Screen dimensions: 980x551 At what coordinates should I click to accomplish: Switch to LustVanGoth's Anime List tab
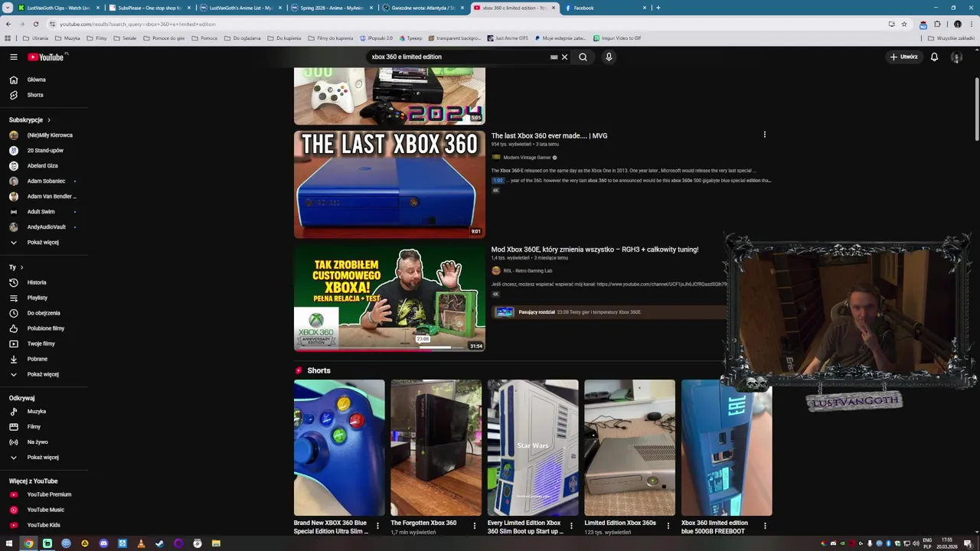(240, 8)
